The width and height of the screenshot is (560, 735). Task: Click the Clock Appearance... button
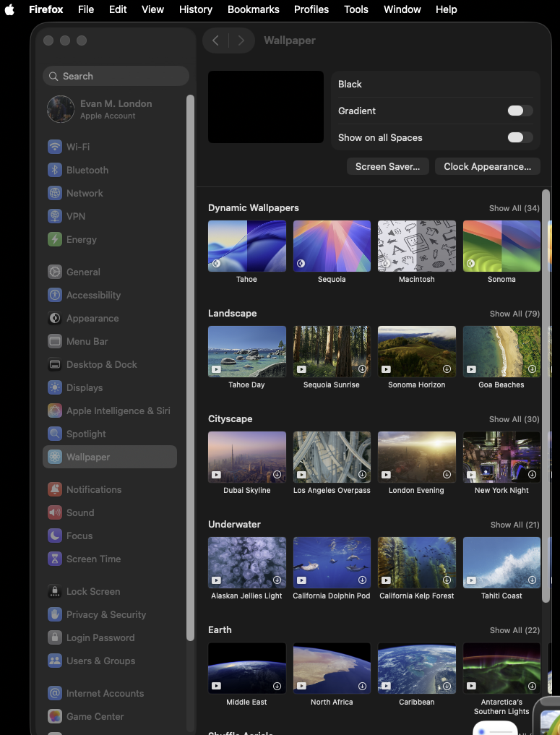(x=487, y=166)
